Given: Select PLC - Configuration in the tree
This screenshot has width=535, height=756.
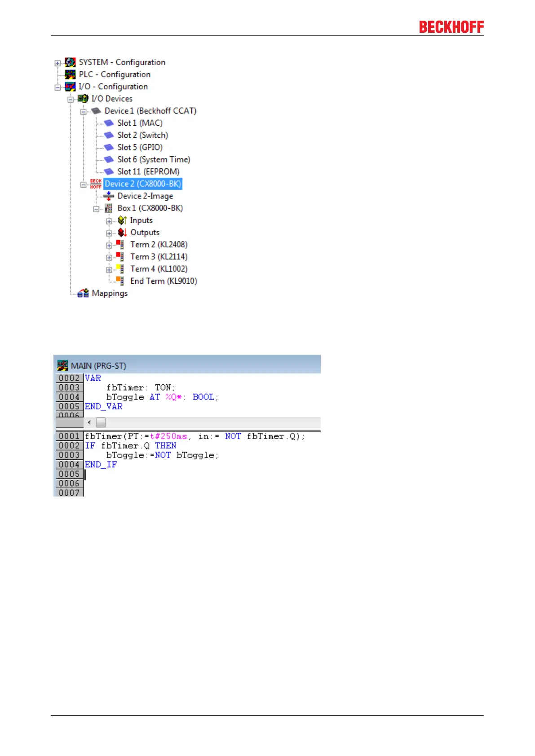Looking at the screenshot, I should pyautogui.click(x=115, y=75).
